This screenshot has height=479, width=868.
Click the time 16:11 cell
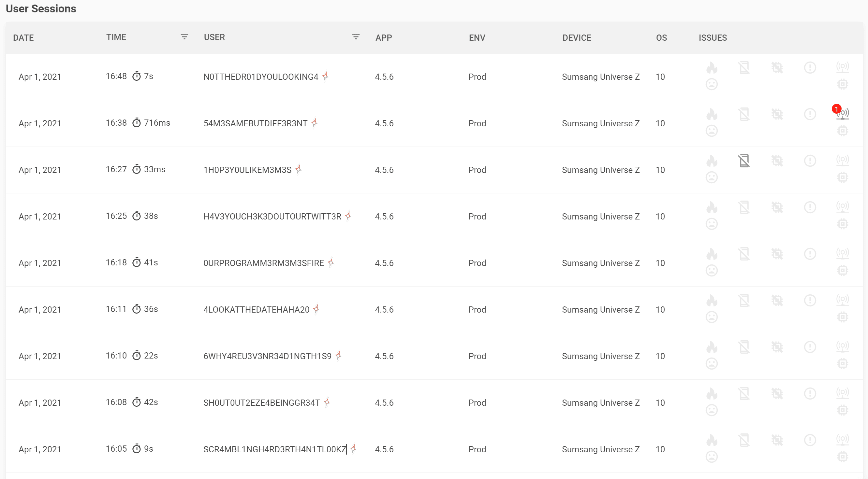116,309
